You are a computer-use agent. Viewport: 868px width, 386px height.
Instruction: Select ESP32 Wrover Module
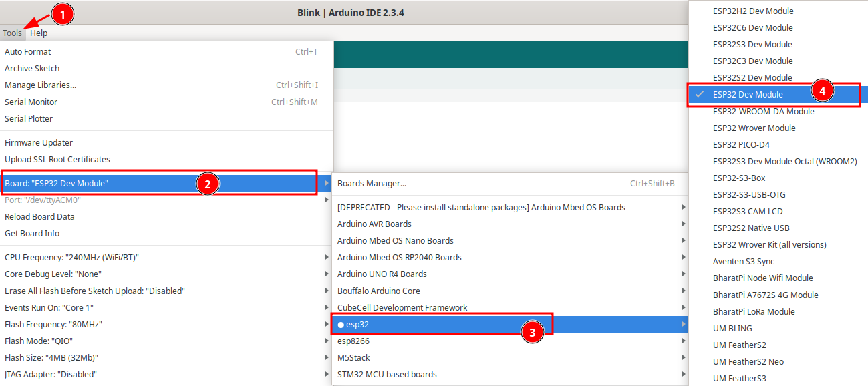[x=778, y=128]
